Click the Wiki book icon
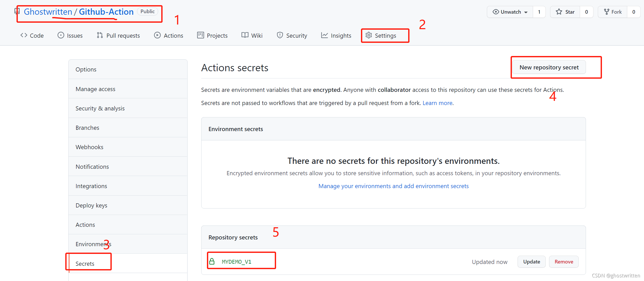644x281 pixels. point(245,35)
